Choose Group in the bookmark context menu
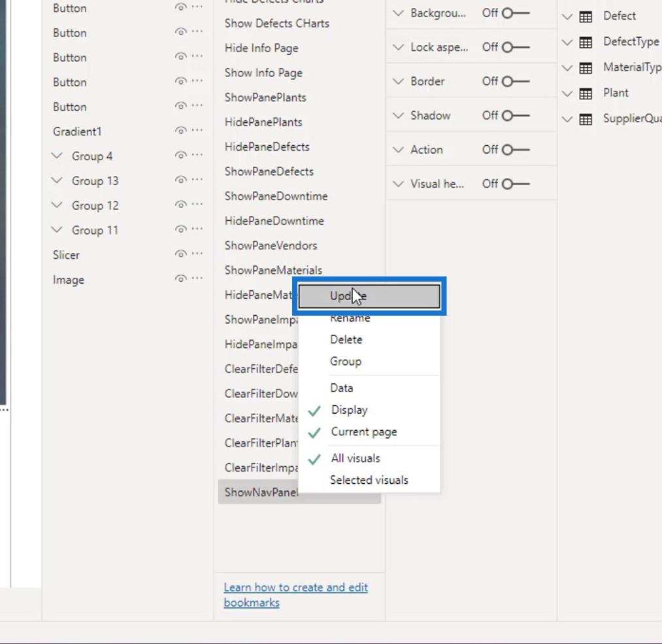This screenshot has width=662, height=644. [369, 362]
